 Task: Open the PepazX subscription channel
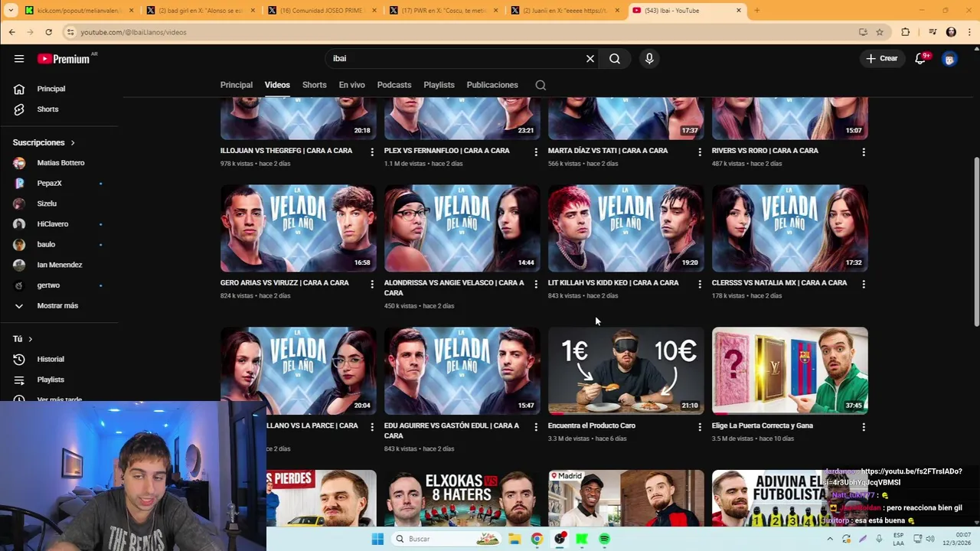click(x=49, y=183)
